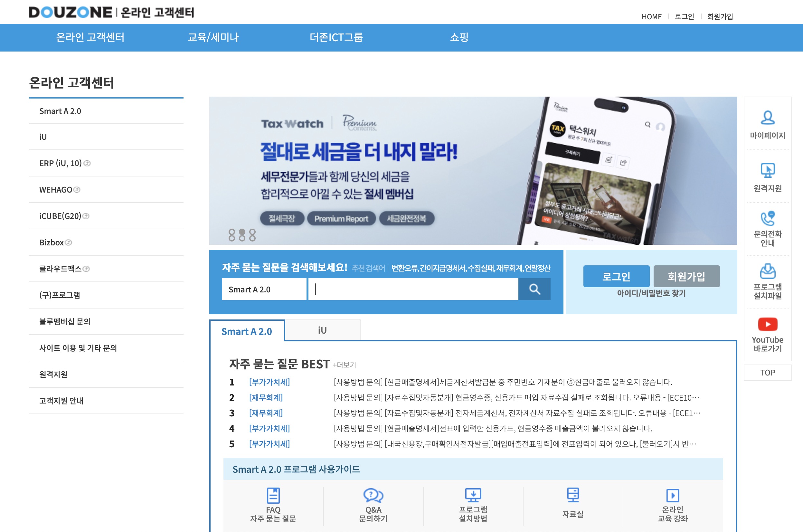
Task: Click the remote support monitor icon
Action: pos(767,170)
